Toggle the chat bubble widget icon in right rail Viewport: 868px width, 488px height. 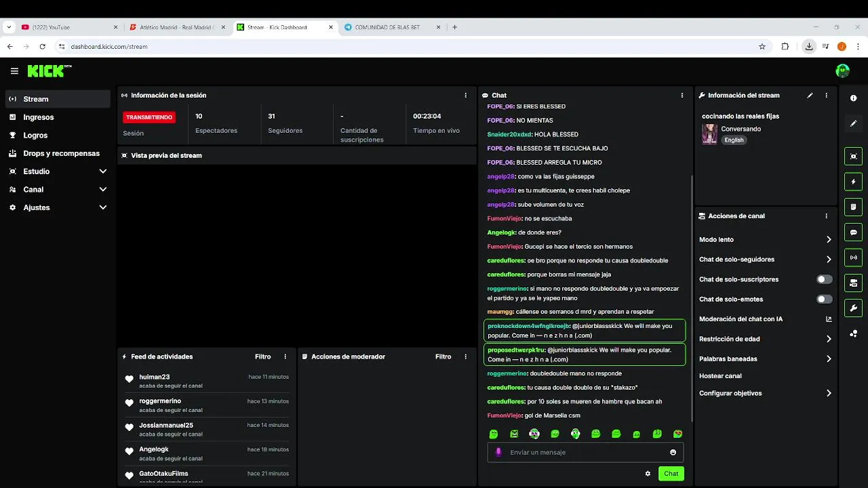click(853, 232)
